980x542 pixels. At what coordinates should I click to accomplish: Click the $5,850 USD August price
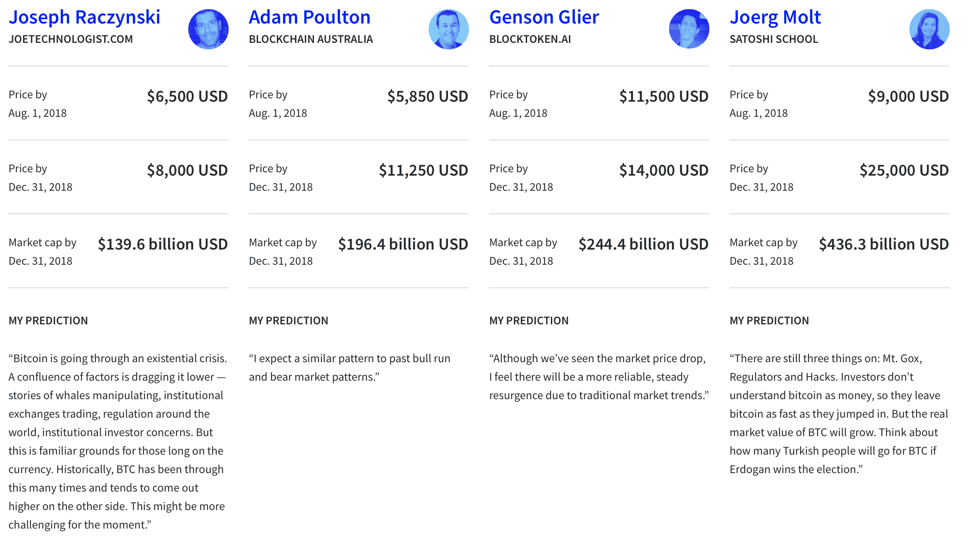pyautogui.click(x=428, y=97)
